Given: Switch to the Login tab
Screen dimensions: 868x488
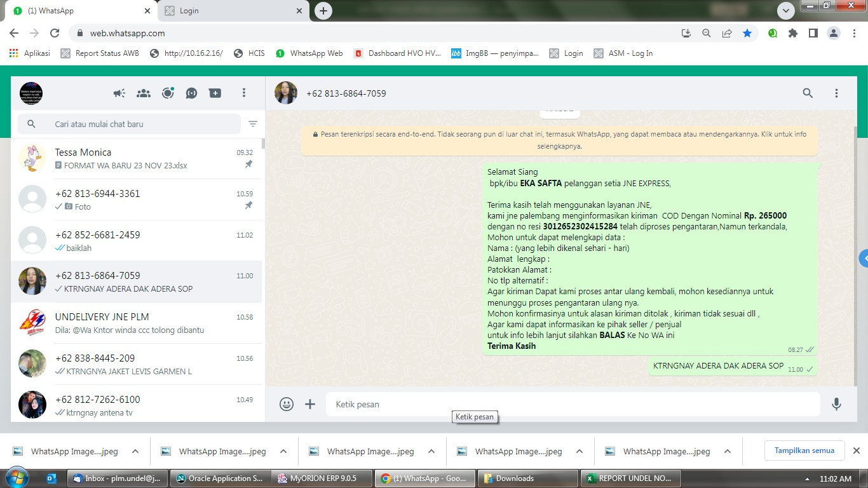Looking at the screenshot, I should tap(234, 11).
